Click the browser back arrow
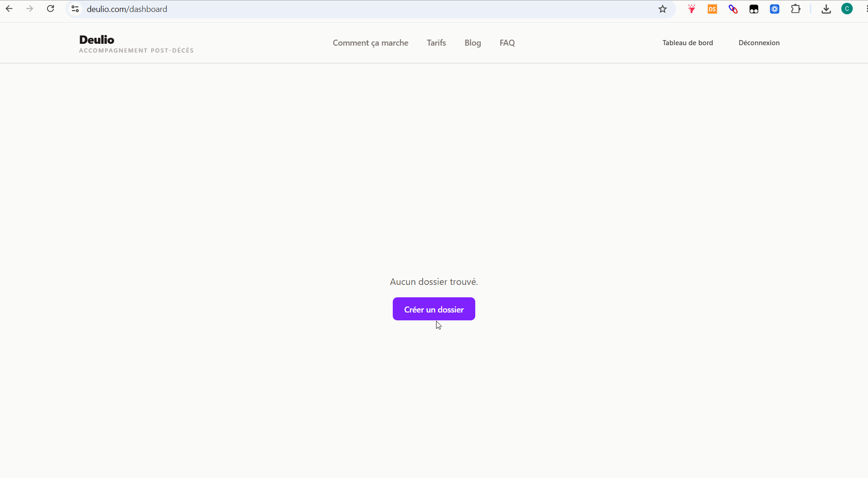Screen dimensions: 868x478 tap(9, 9)
